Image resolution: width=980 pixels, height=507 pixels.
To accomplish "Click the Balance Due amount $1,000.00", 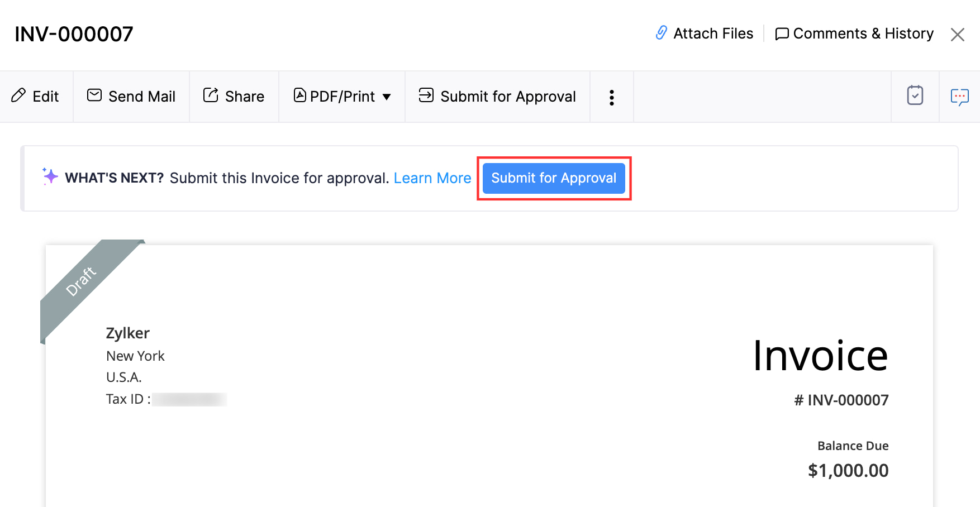I will click(848, 470).
